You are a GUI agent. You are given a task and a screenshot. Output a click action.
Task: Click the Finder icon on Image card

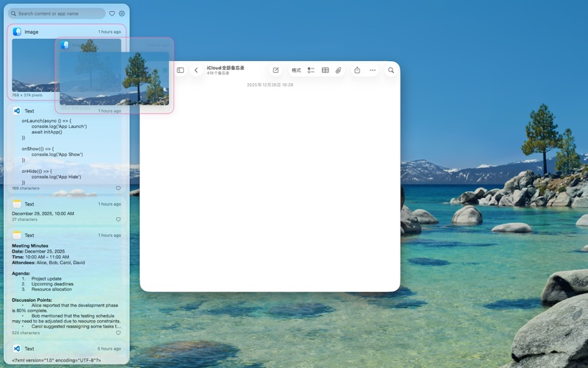(x=17, y=32)
